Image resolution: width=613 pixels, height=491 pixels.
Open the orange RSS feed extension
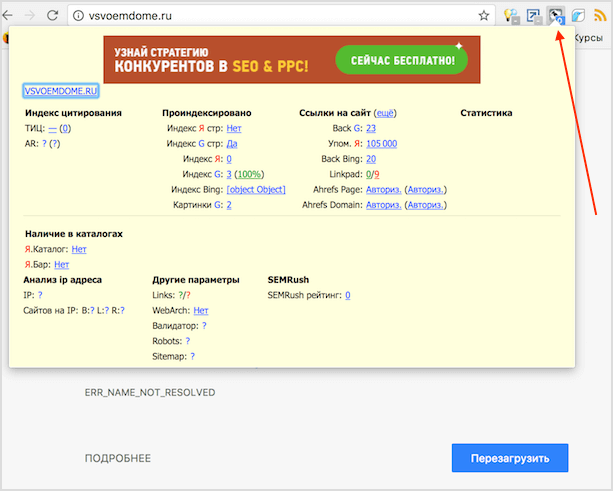tap(600, 16)
